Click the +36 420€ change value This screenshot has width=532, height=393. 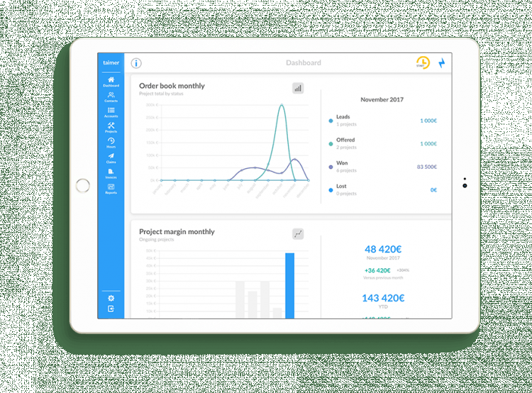click(x=377, y=270)
